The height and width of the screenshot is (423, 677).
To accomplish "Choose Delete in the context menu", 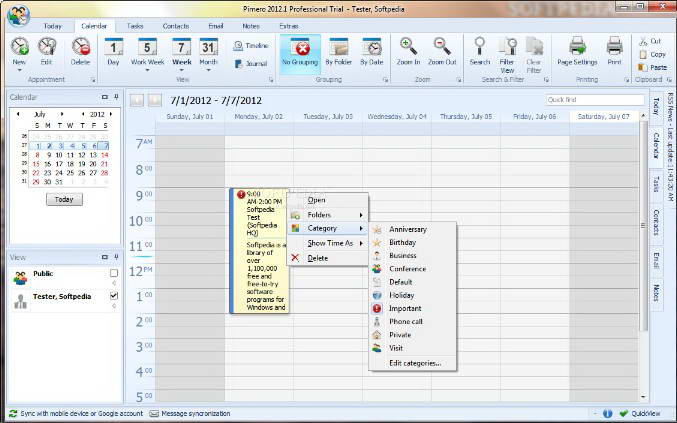I will click(x=328, y=258).
